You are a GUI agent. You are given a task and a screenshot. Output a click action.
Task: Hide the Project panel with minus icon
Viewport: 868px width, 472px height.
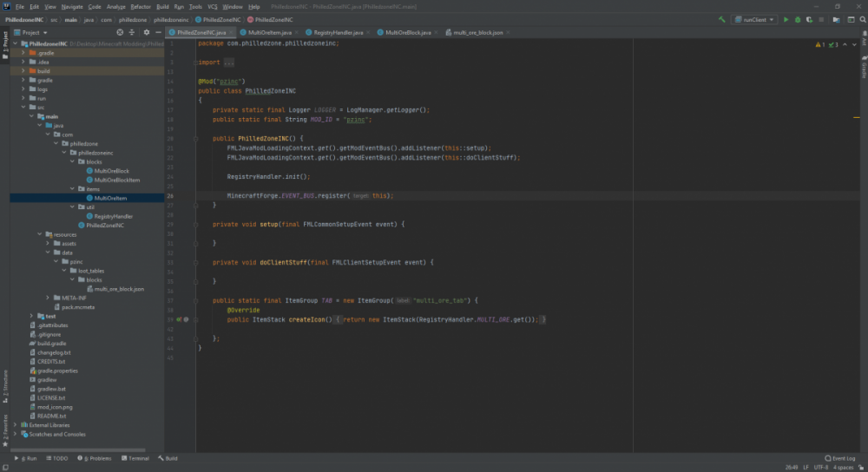158,33
